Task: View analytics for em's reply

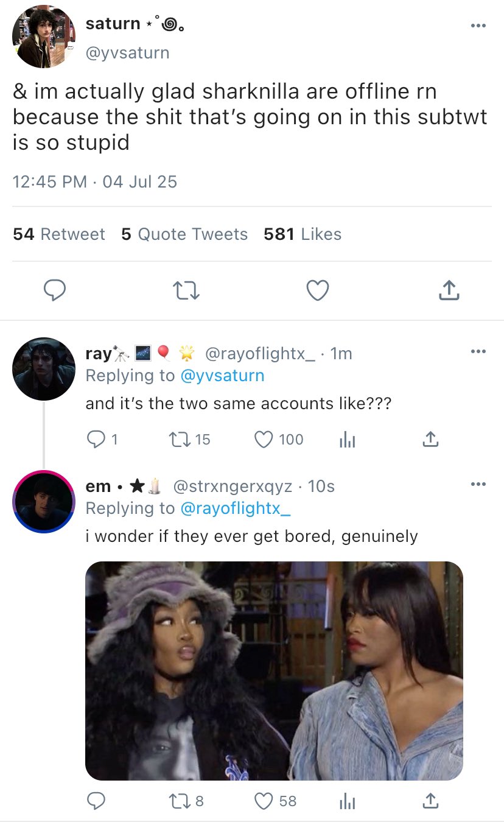Action: click(347, 801)
